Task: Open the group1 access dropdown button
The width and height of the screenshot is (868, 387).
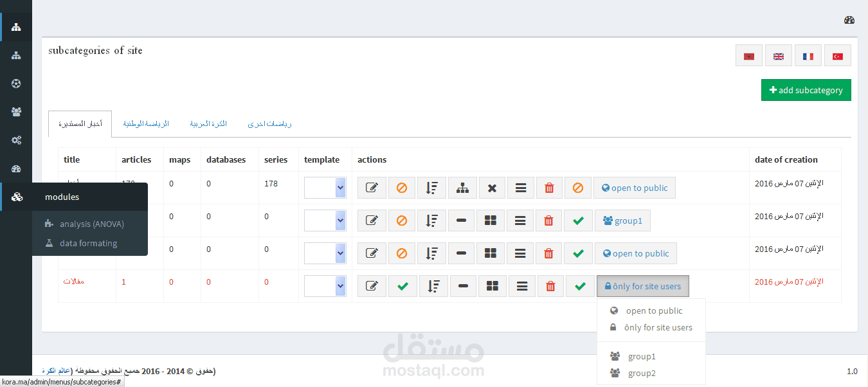Action: click(622, 221)
